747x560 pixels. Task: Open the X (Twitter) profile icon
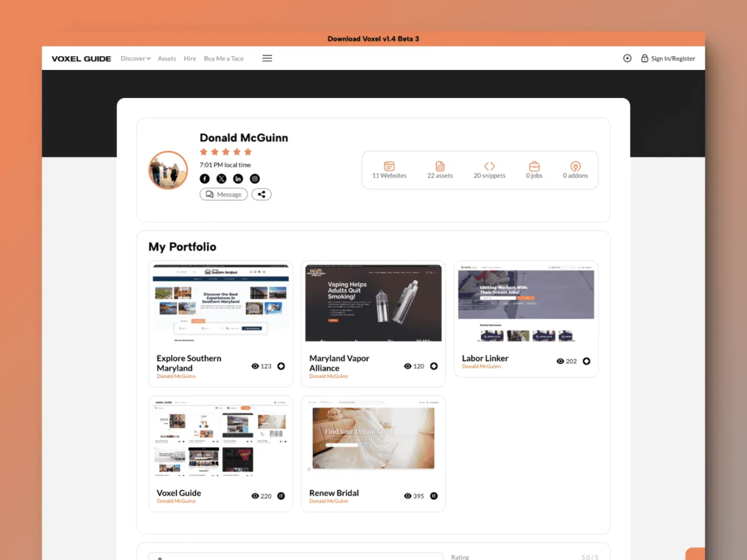click(x=221, y=179)
